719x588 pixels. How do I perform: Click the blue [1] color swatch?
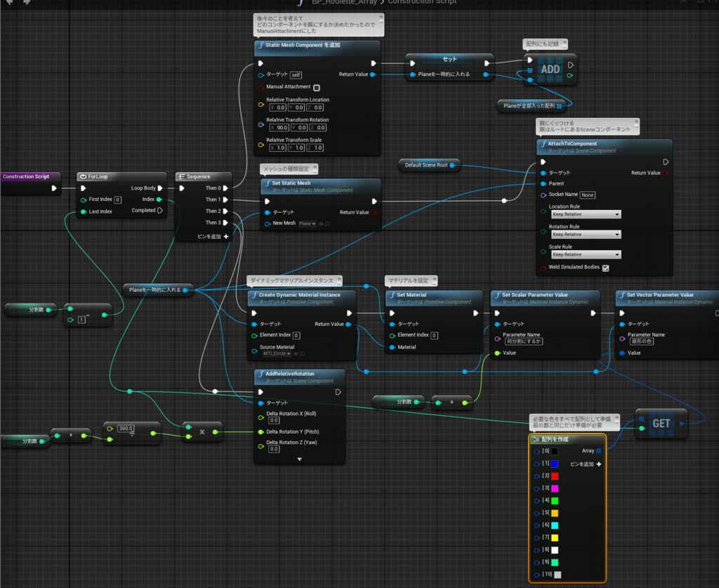click(555, 464)
